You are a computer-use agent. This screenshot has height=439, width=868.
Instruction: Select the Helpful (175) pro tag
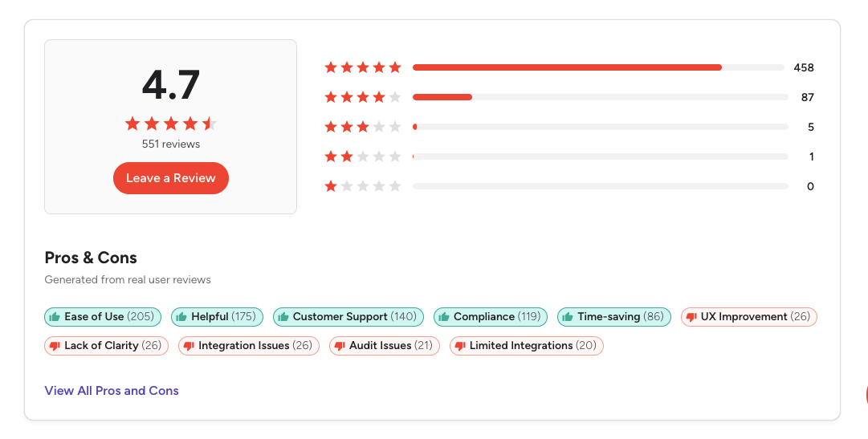[217, 317]
